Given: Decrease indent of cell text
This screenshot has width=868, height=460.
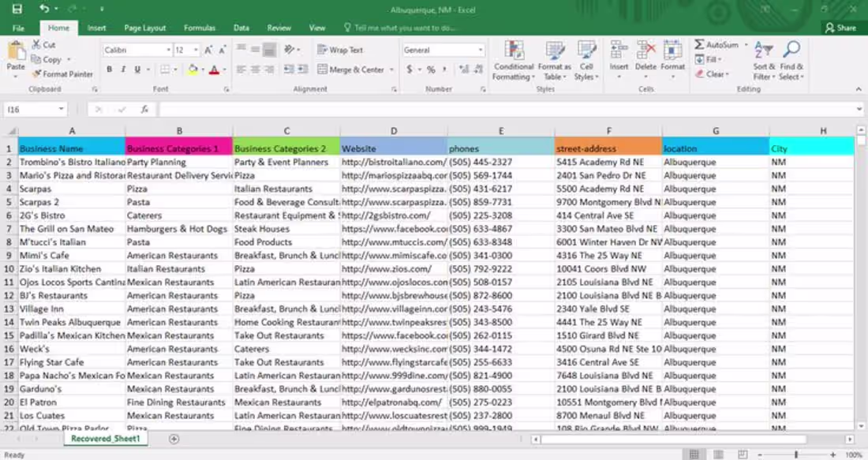Looking at the screenshot, I should pos(289,69).
